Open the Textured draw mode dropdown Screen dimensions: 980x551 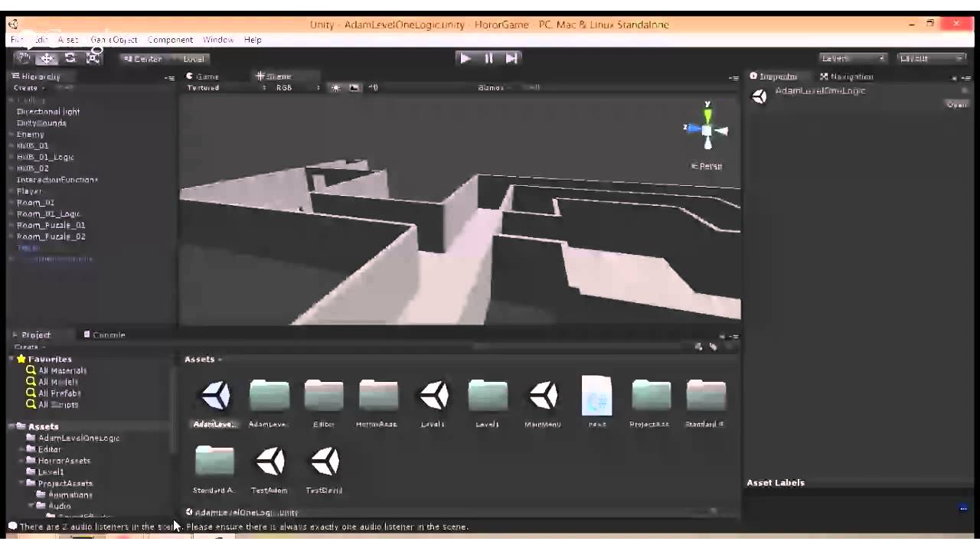point(226,88)
